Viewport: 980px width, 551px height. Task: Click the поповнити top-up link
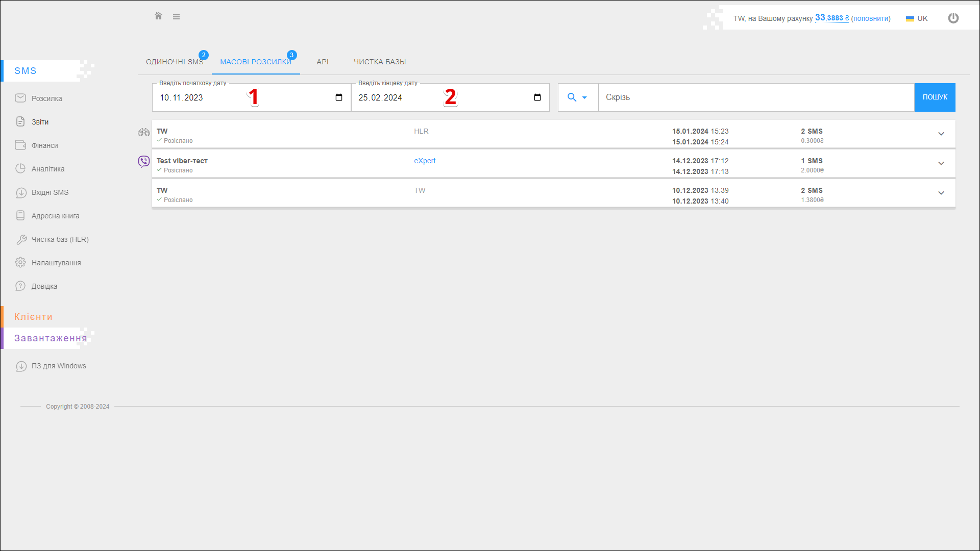[871, 18]
